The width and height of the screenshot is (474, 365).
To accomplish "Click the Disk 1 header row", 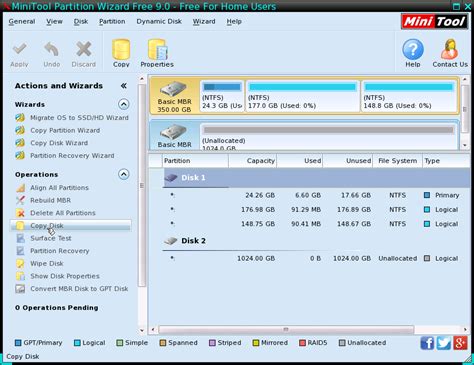I will [317, 178].
